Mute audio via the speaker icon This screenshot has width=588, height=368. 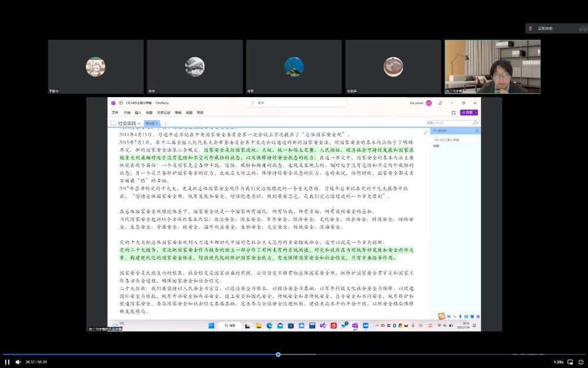pyautogui.click(x=18, y=362)
